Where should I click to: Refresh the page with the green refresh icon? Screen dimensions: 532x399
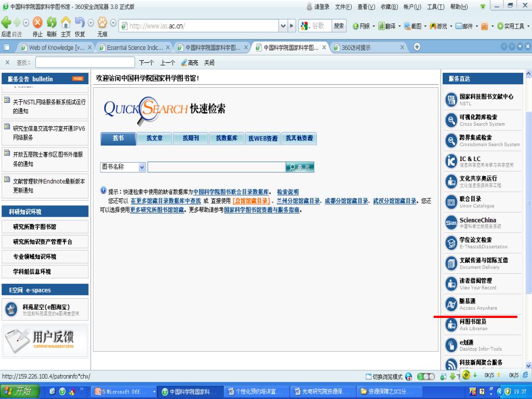(x=51, y=23)
